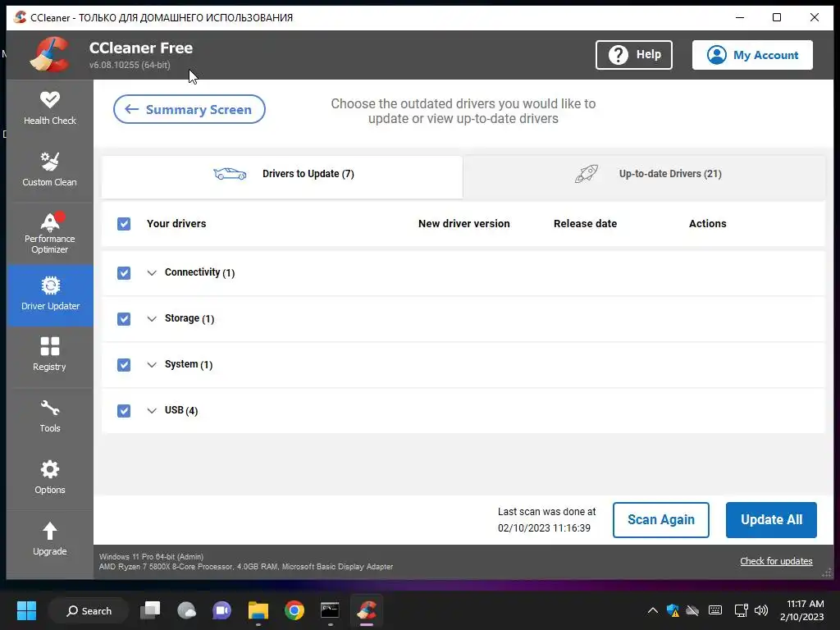Expand the Connectivity driver group chevron
This screenshot has height=630, width=840.
[152, 272]
